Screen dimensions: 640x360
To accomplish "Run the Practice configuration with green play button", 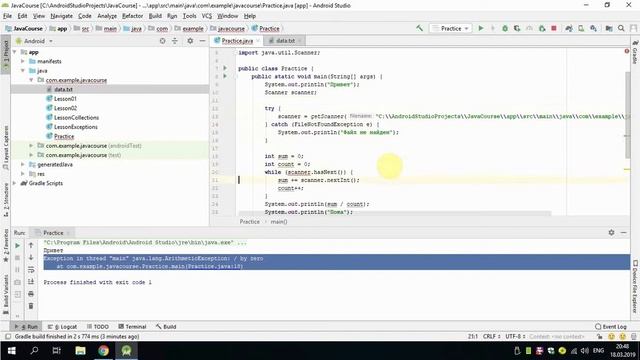I will click(x=481, y=28).
